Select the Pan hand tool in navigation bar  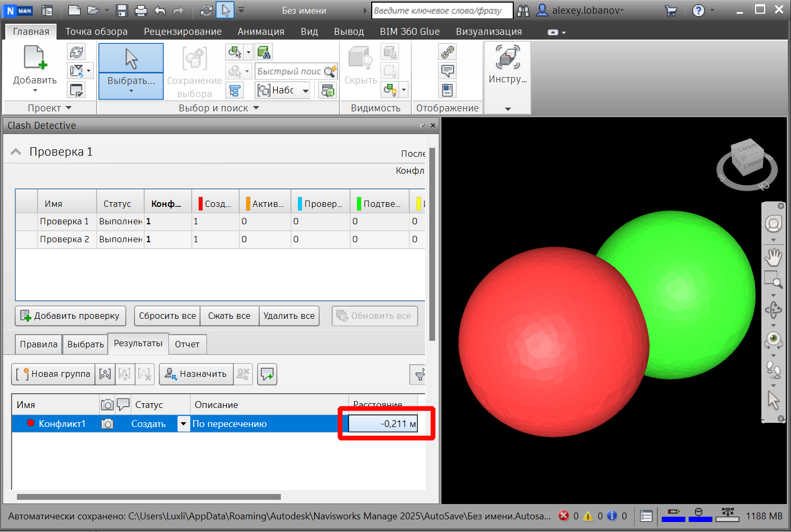(774, 257)
